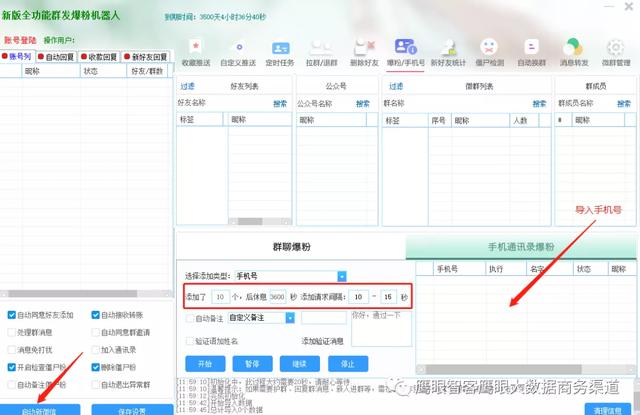The width and height of the screenshot is (640, 415).
Task: Open the 定时任务 scheduler
Action: [280, 53]
